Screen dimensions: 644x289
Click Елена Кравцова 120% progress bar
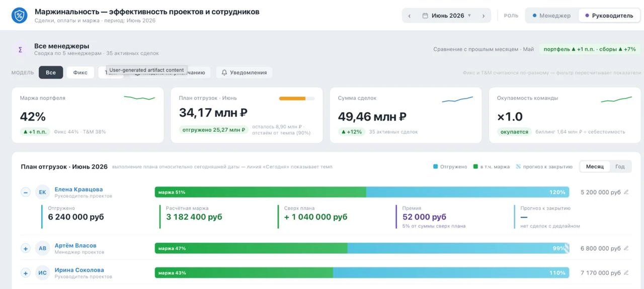(x=362, y=192)
